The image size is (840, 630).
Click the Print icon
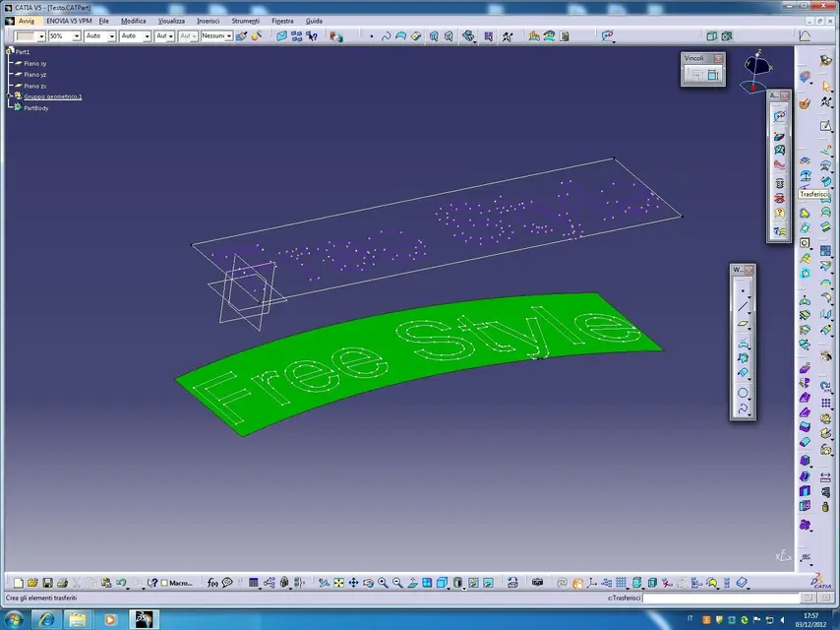pyautogui.click(x=62, y=583)
